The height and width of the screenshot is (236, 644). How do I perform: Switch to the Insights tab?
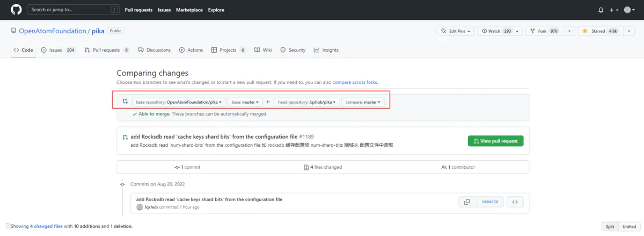pyautogui.click(x=326, y=50)
